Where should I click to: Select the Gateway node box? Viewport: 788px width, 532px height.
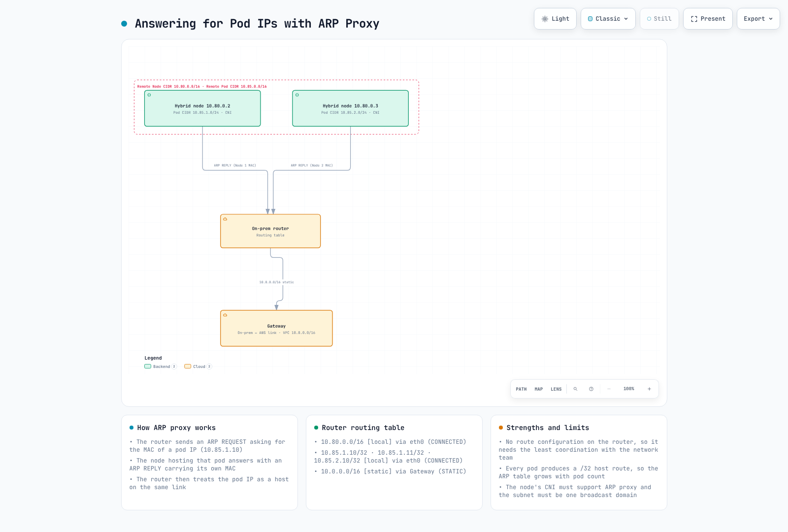(276, 329)
